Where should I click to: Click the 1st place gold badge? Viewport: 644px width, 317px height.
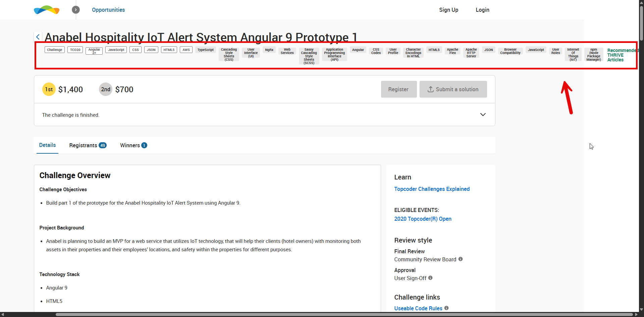coord(49,89)
